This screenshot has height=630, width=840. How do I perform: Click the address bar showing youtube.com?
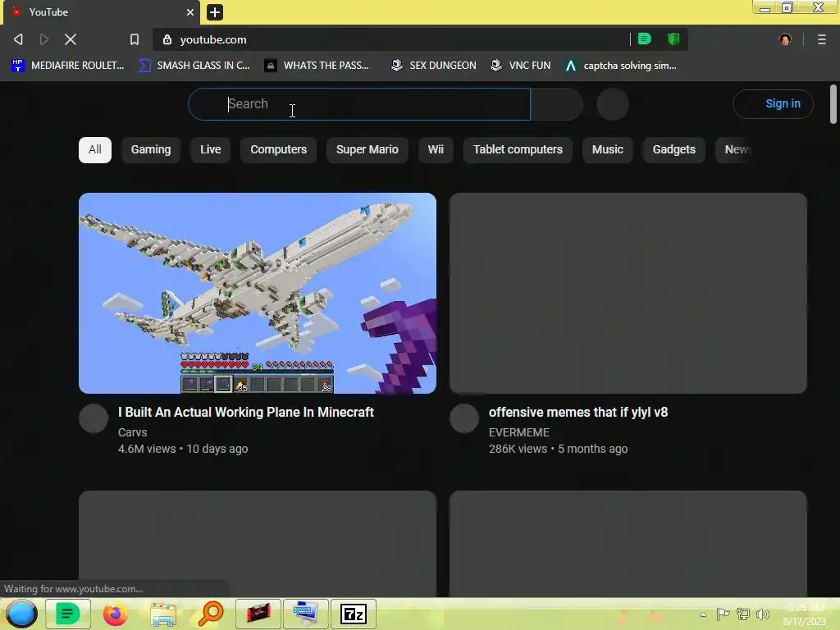pyautogui.click(x=391, y=39)
